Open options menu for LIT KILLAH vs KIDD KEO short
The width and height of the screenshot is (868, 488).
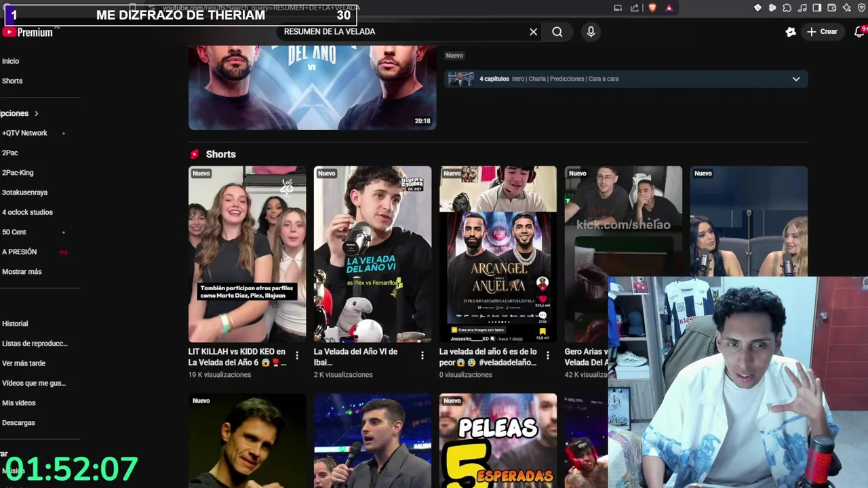point(296,355)
